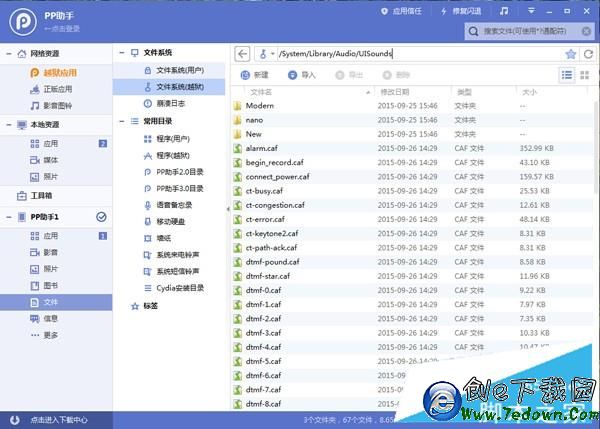This screenshot has width=600, height=429.
Task: Create a new item with 新建
Action: click(255, 75)
